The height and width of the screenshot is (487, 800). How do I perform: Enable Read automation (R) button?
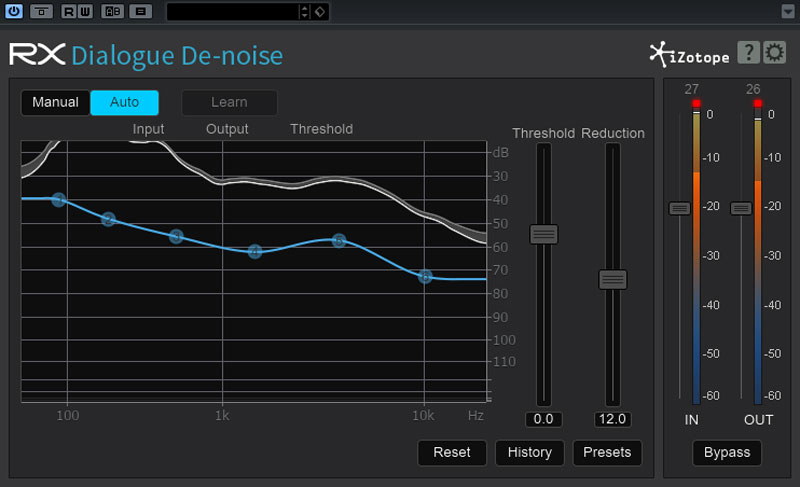[69, 11]
